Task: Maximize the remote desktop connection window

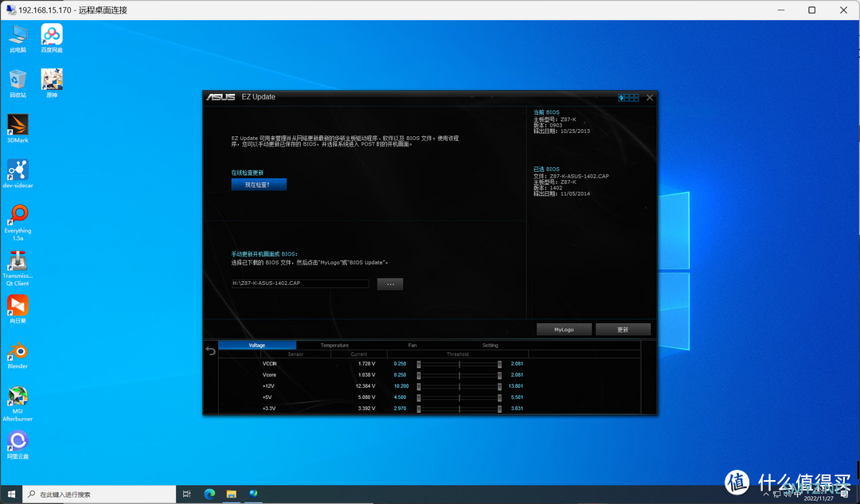Action: click(x=811, y=10)
